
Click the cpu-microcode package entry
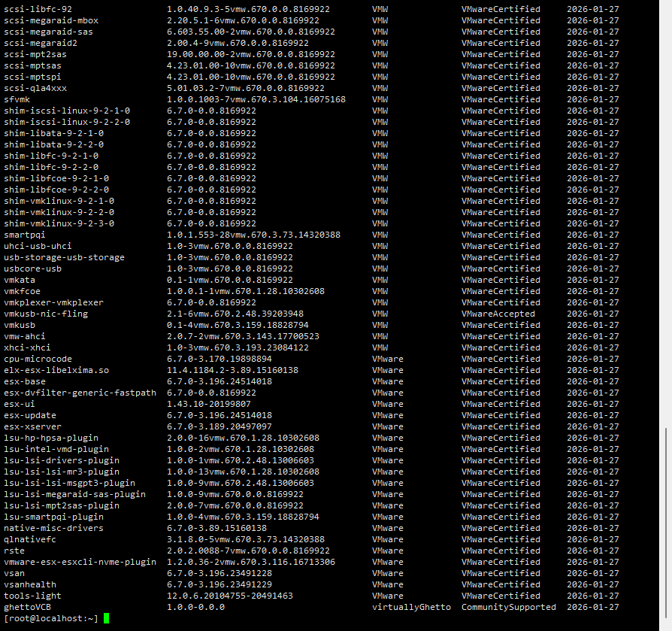pos(38,359)
